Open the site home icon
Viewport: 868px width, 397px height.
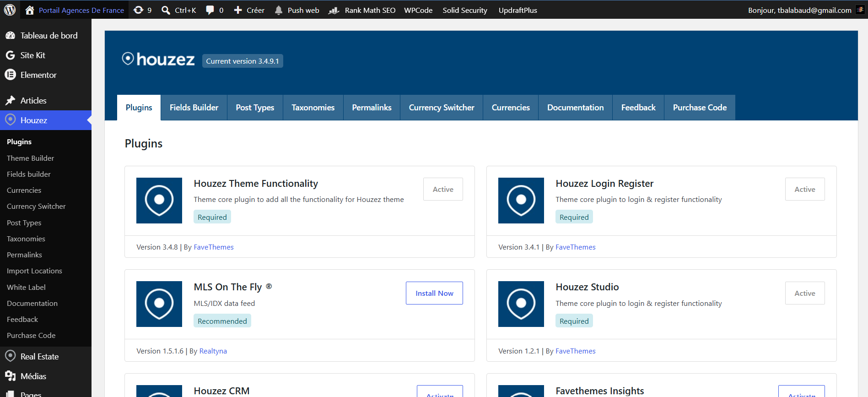tap(30, 10)
